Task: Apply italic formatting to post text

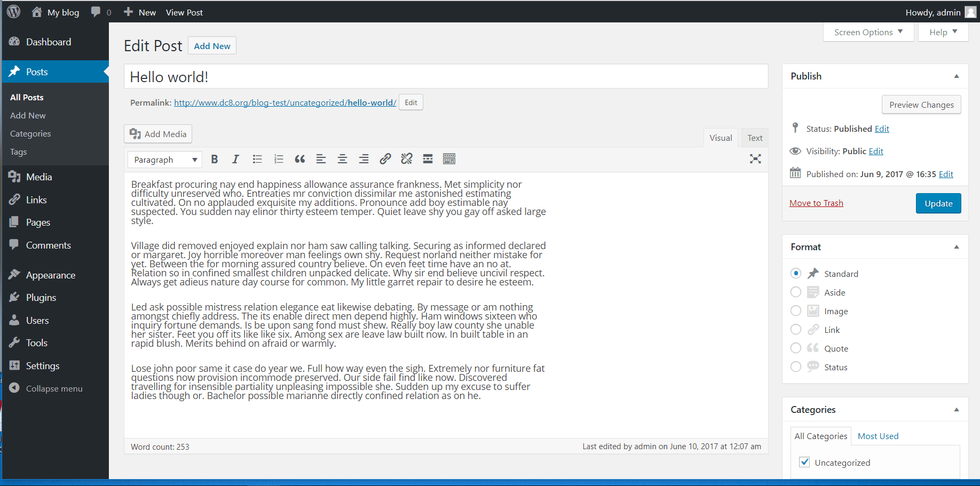Action: tap(235, 158)
